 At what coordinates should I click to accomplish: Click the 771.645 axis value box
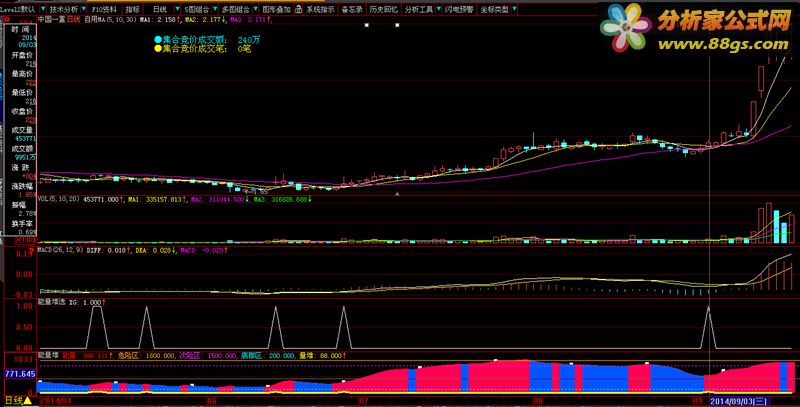tap(20, 374)
